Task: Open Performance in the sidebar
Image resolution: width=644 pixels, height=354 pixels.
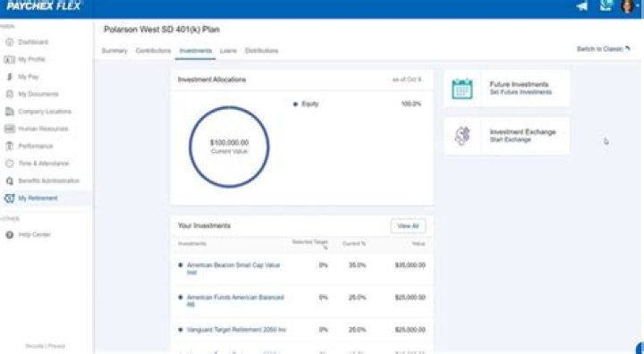Action: [35, 147]
